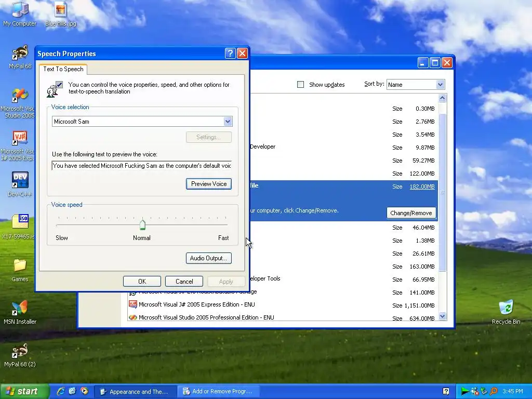Click the 182.00MB size link
532x399 pixels.
[x=422, y=187]
